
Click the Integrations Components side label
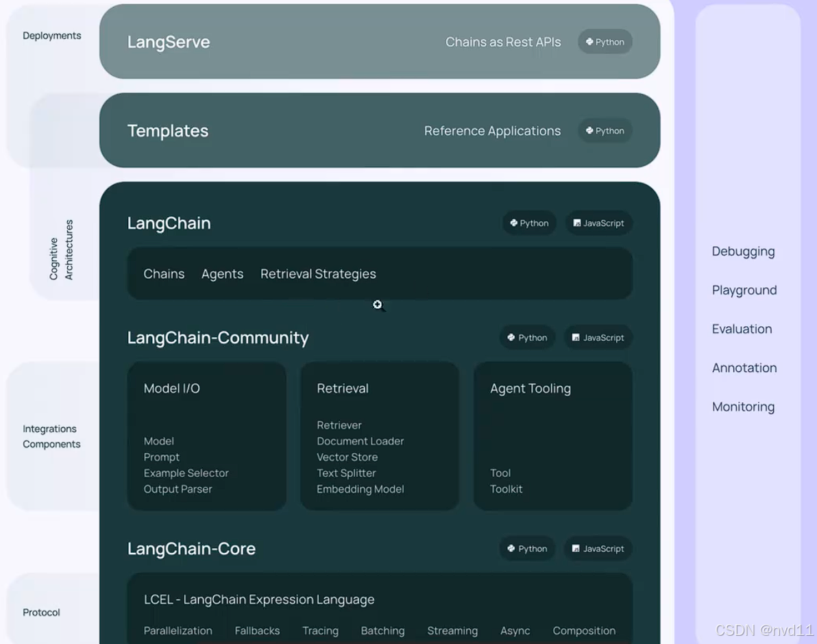coord(51,436)
